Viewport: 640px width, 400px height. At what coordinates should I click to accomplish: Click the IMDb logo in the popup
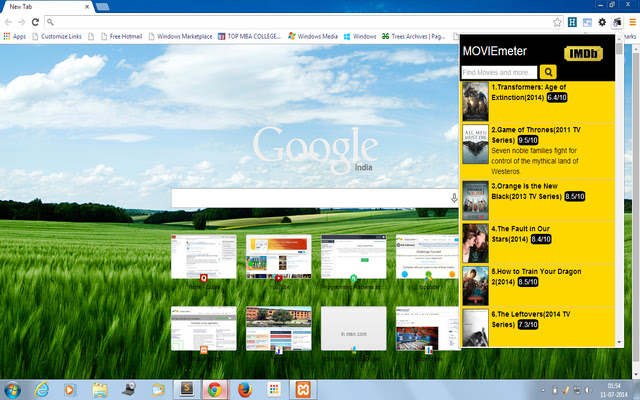click(x=583, y=53)
